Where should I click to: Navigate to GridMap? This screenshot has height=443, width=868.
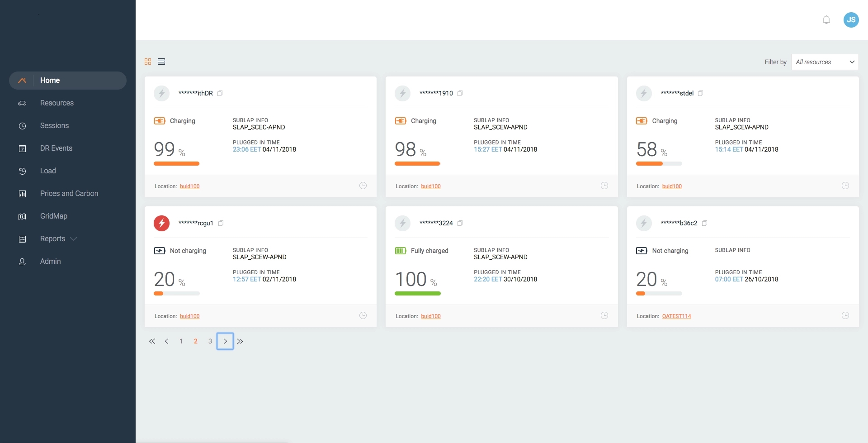pos(53,216)
